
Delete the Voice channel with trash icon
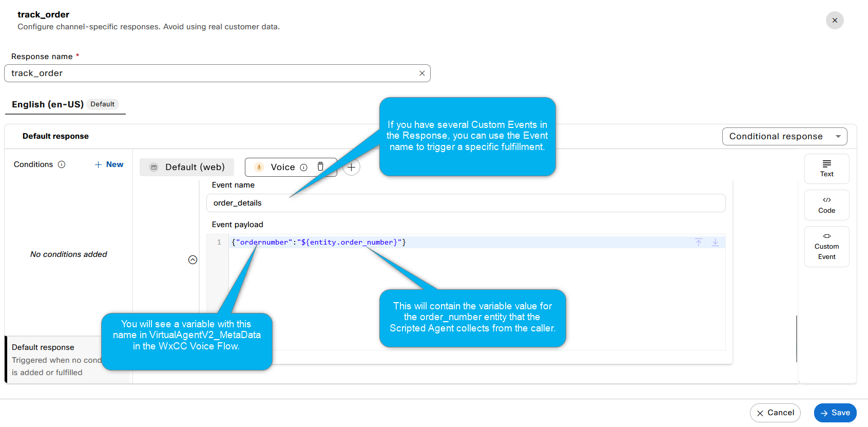pyautogui.click(x=320, y=166)
